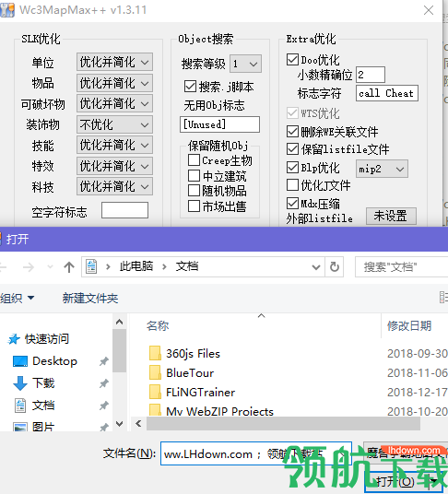Screen dimensions: 448x494
Task: Click 文档 in the address breadcrumb
Action: [x=187, y=266]
